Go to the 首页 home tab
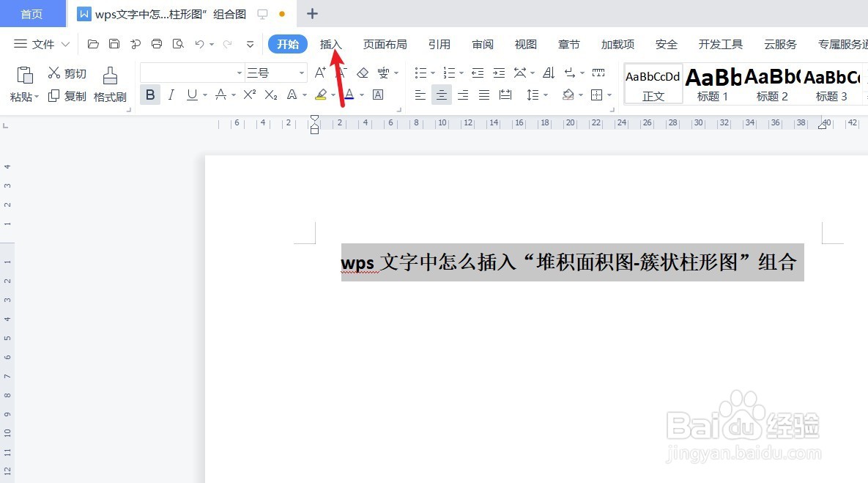Image resolution: width=868 pixels, height=483 pixels. tap(31, 14)
